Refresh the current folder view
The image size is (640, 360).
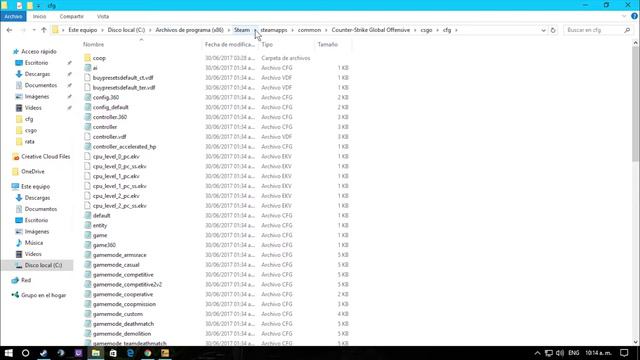(x=553, y=30)
